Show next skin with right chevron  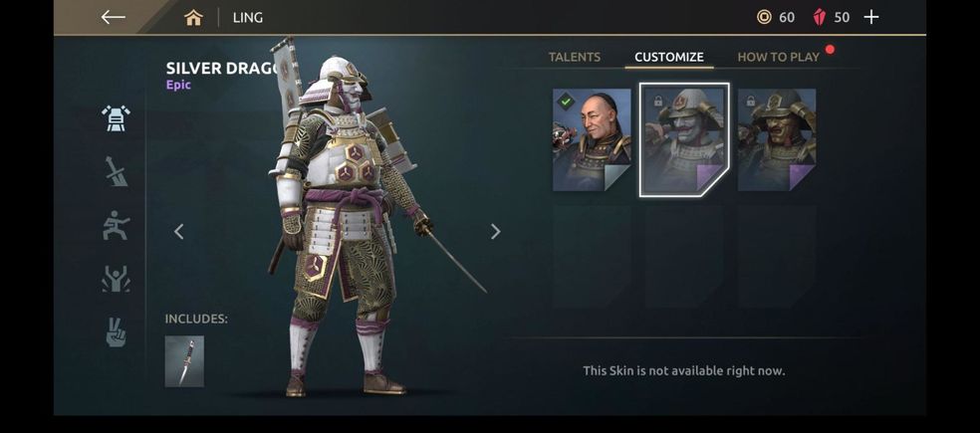coord(496,232)
